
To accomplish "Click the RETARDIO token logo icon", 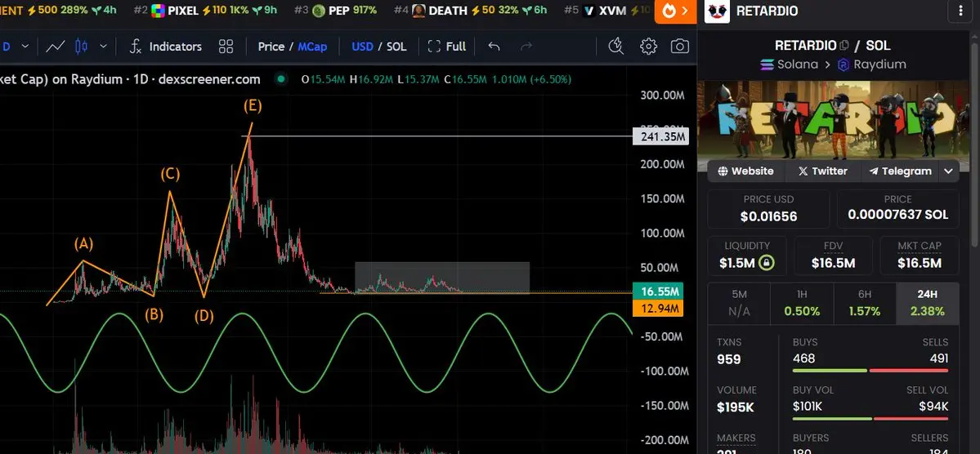I will (x=717, y=11).
